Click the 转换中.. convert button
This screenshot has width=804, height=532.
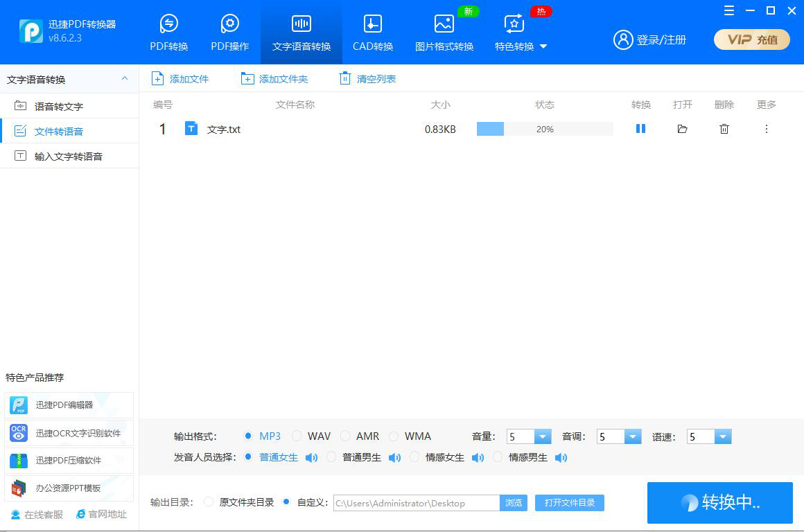(x=720, y=503)
